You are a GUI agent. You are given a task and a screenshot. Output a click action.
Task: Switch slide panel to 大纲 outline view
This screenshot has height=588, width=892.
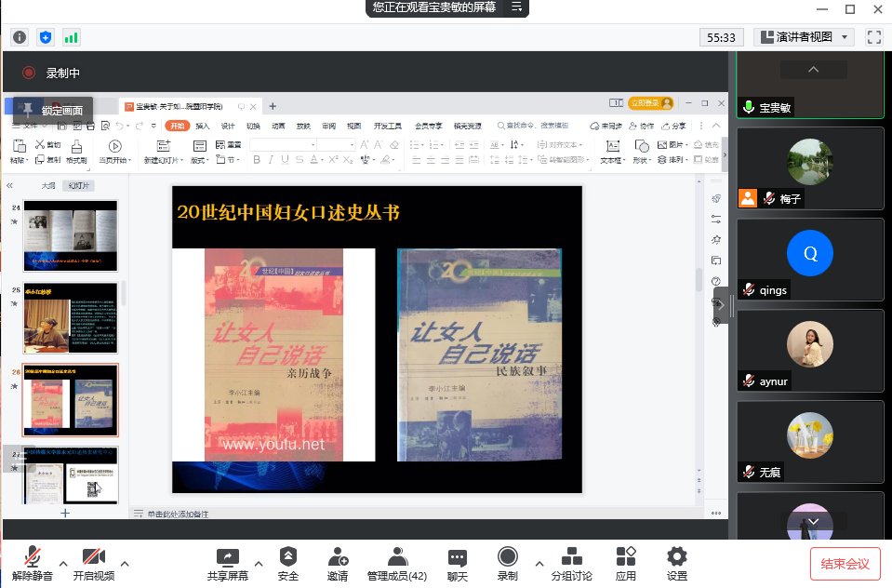point(48,185)
